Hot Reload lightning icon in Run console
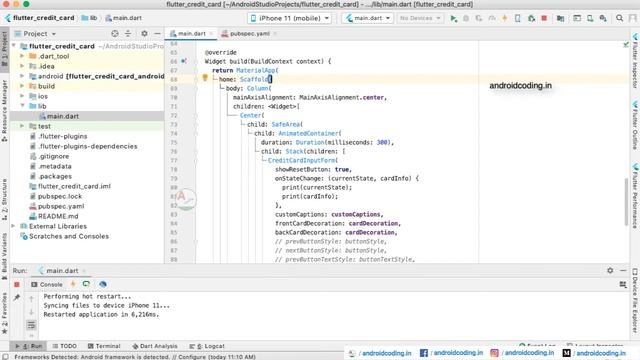The height and width of the screenshot is (360, 640). point(73,284)
